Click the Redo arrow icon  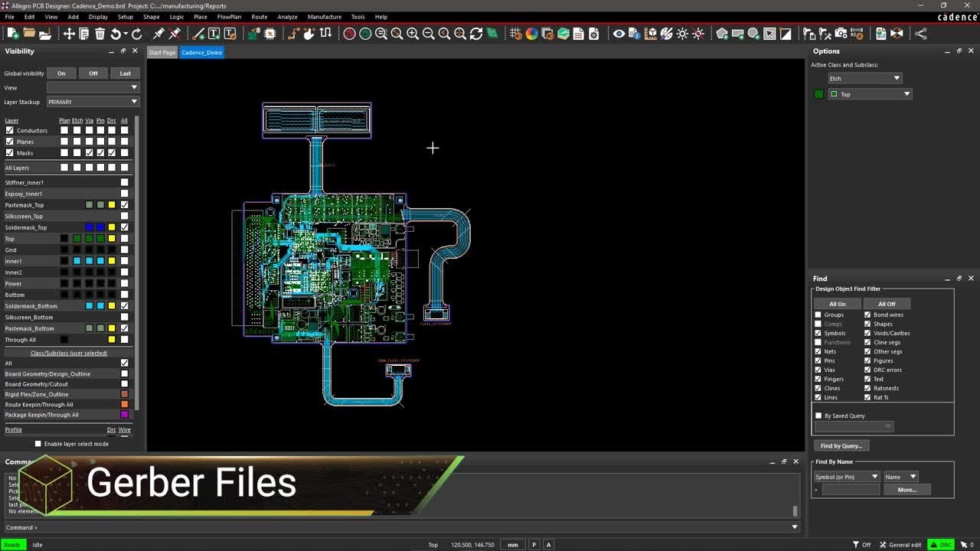pos(137,34)
